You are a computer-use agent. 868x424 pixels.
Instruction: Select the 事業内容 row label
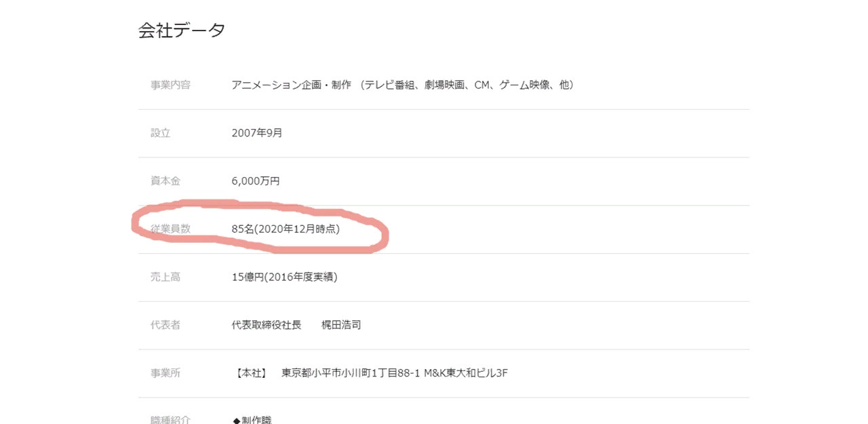tap(170, 85)
